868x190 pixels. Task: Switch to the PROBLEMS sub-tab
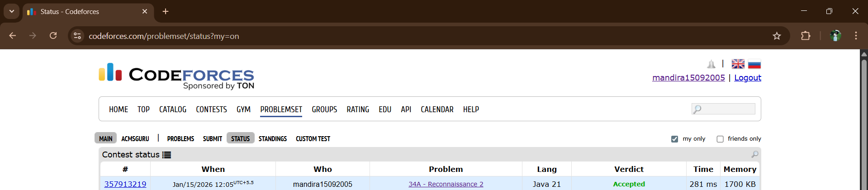click(180, 139)
